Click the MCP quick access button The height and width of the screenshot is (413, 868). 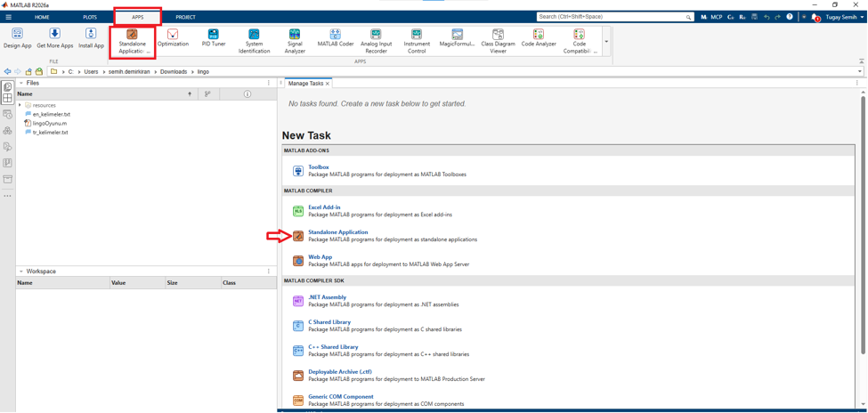(717, 17)
